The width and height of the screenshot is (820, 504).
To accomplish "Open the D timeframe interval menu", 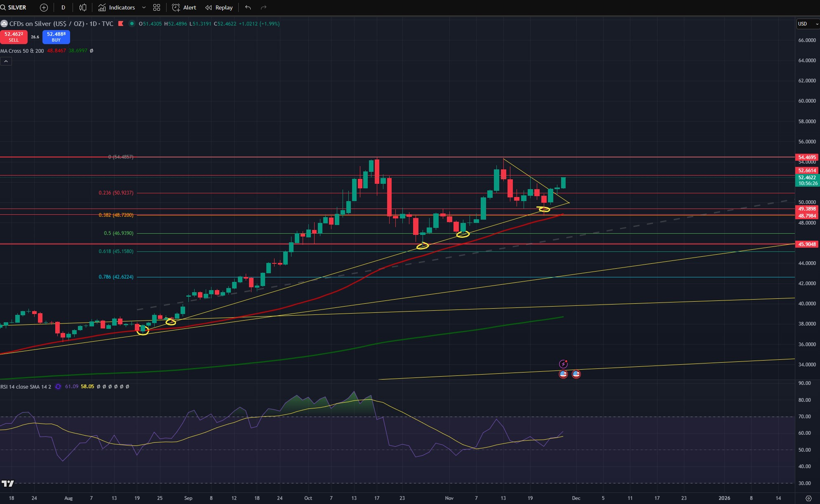I will [x=63, y=7].
